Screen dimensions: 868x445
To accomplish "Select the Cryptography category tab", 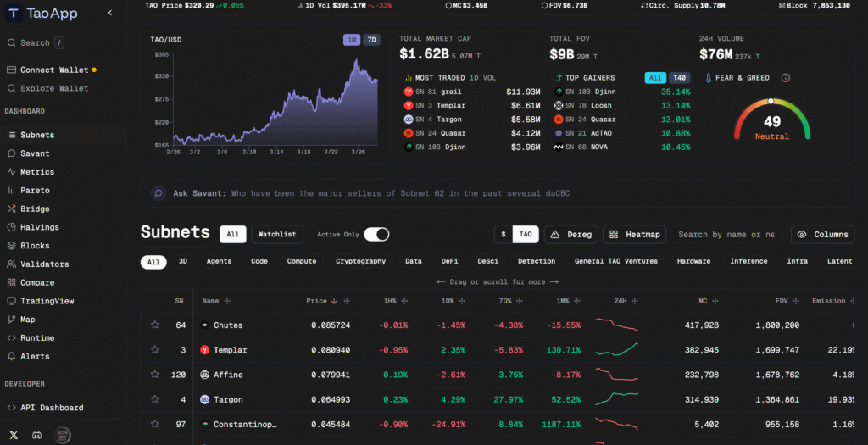I will coord(360,261).
